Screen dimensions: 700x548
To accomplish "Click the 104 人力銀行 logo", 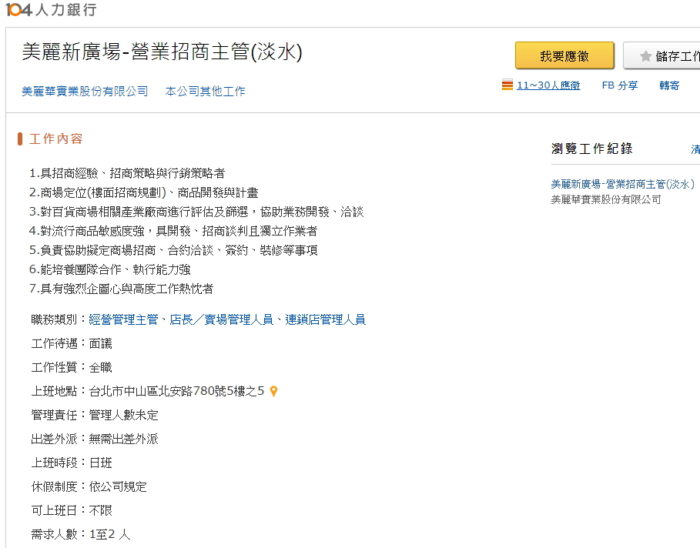I will (51, 9).
